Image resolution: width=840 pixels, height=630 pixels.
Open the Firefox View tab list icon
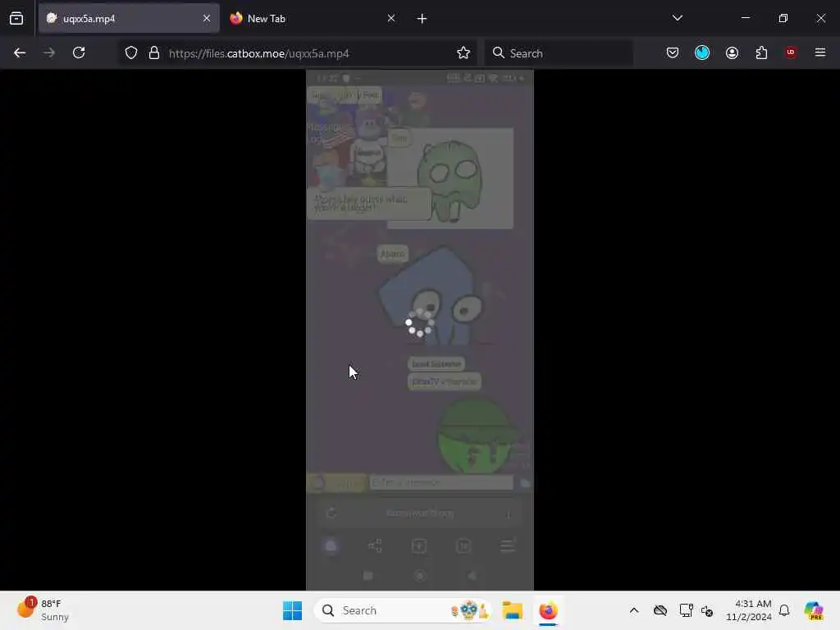(16, 18)
